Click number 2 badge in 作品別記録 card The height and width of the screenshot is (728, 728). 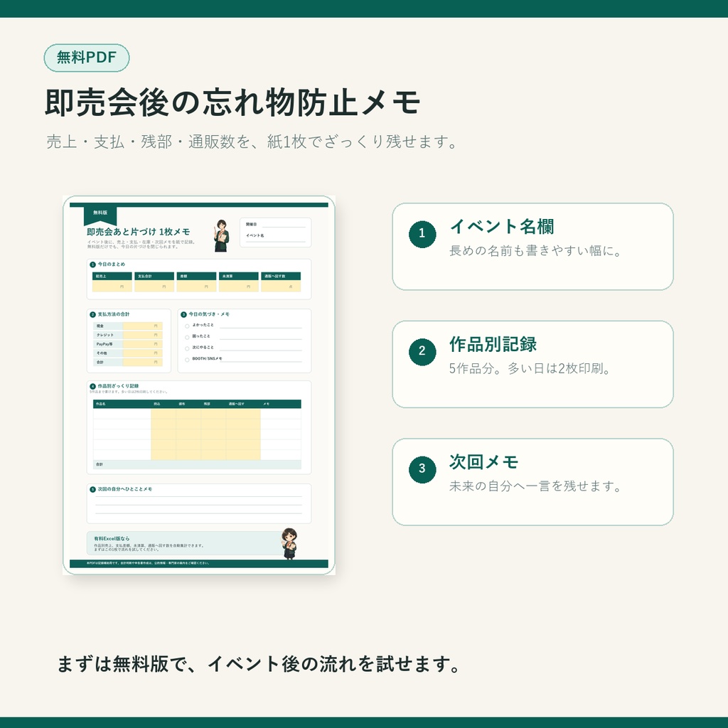(422, 352)
